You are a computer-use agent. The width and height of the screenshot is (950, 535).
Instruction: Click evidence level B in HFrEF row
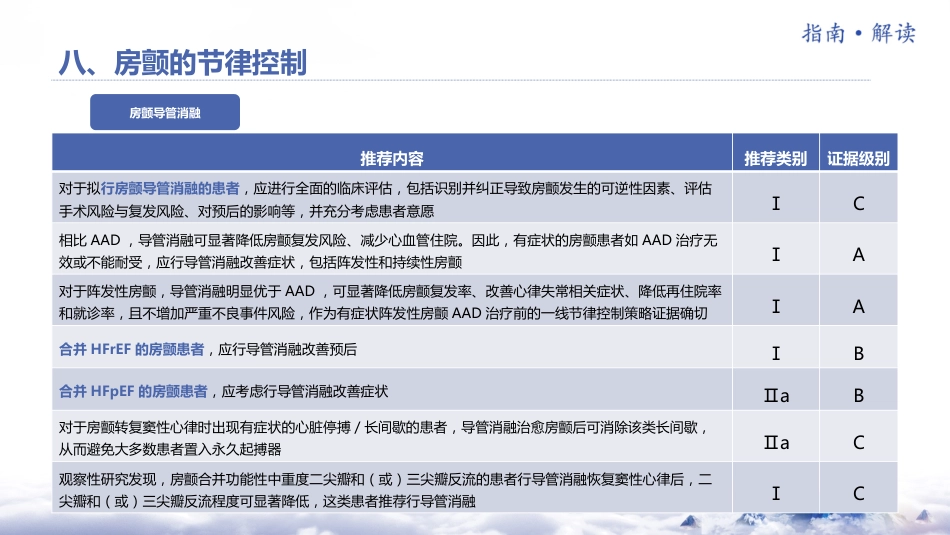coord(859,353)
